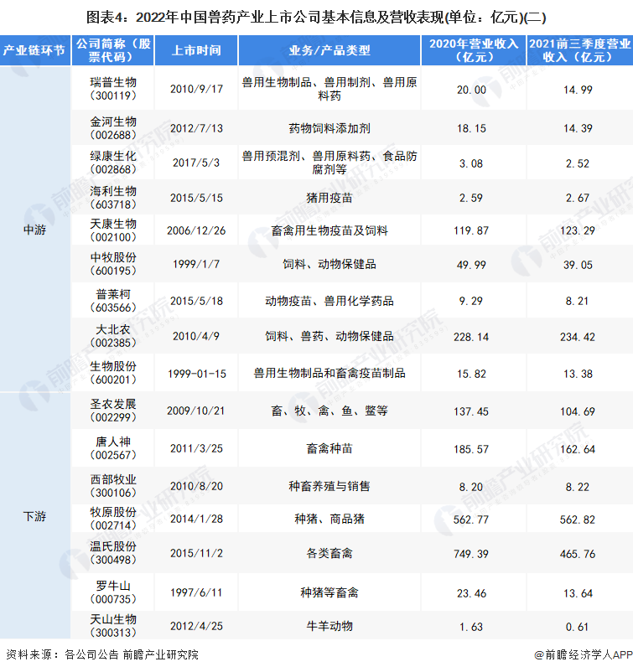The width and height of the screenshot is (633, 672).
Task: Select the 海利生物 (603718) cell
Action: [x=113, y=198]
